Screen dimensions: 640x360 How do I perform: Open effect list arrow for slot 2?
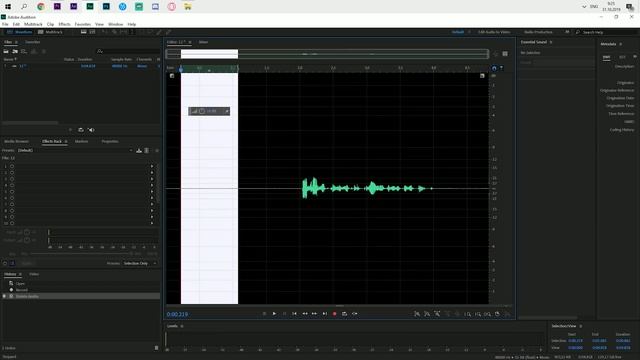[152, 173]
